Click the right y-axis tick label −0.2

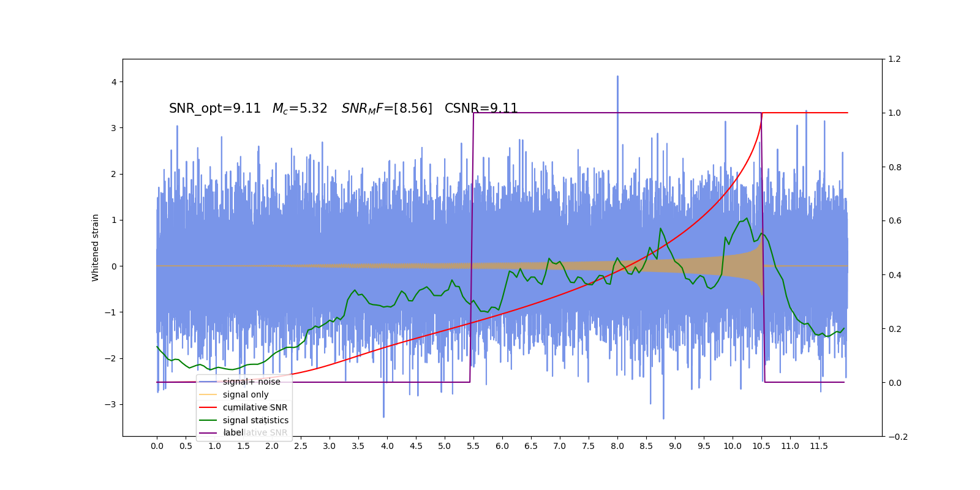point(898,437)
